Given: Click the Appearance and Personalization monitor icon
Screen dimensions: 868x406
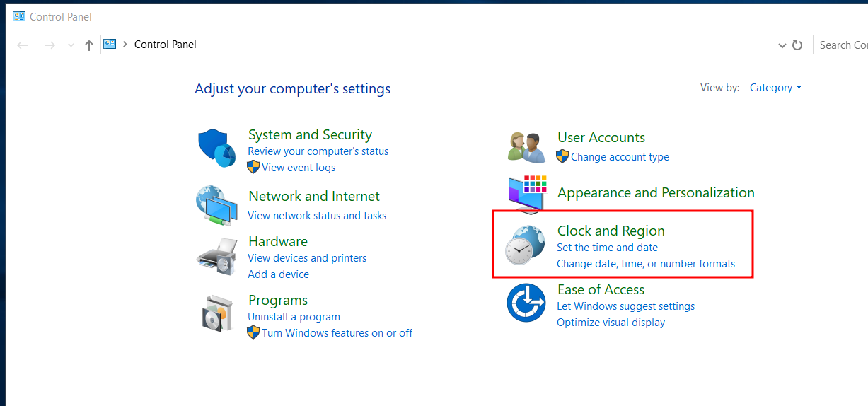Looking at the screenshot, I should (527, 193).
